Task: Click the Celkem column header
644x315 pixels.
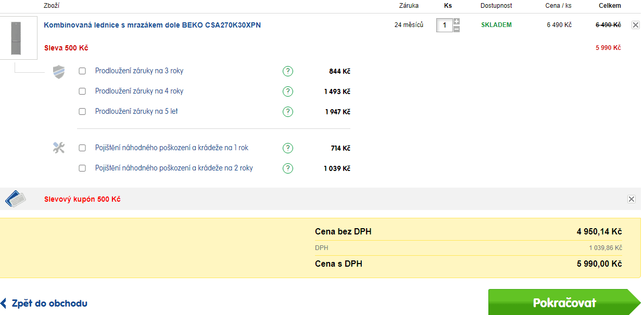Action: (610, 6)
